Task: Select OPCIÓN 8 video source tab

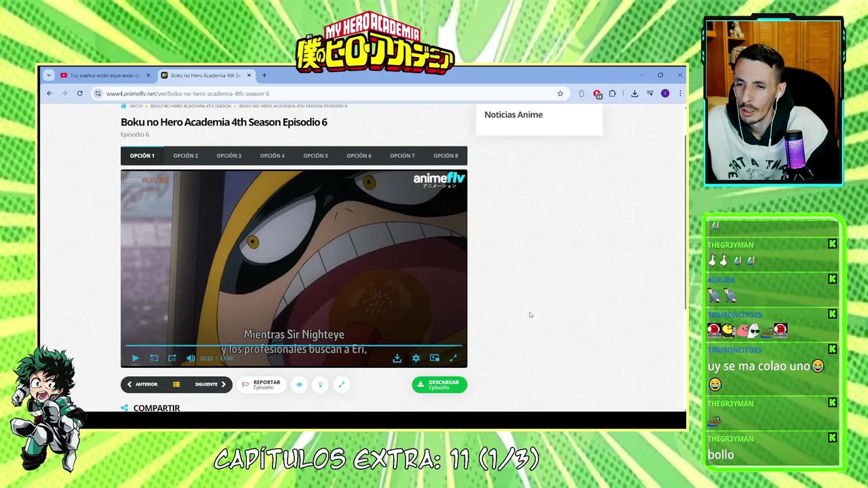Action: coord(446,156)
